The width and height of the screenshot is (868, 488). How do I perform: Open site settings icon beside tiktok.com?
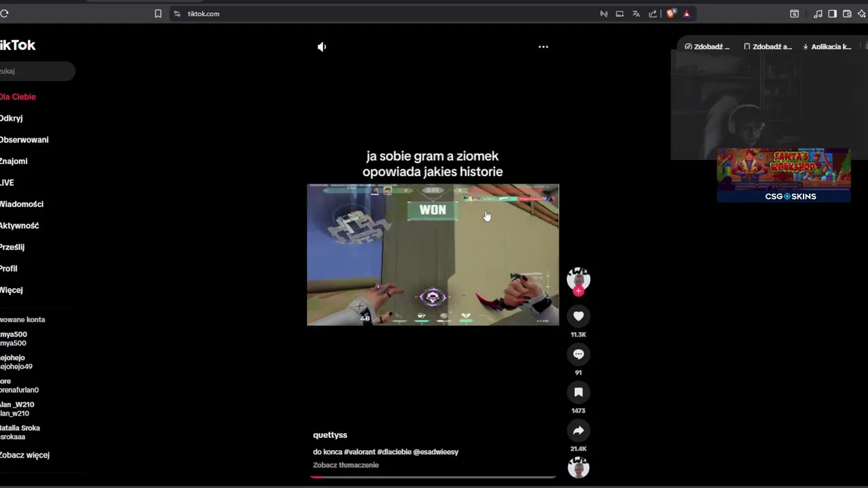click(177, 14)
